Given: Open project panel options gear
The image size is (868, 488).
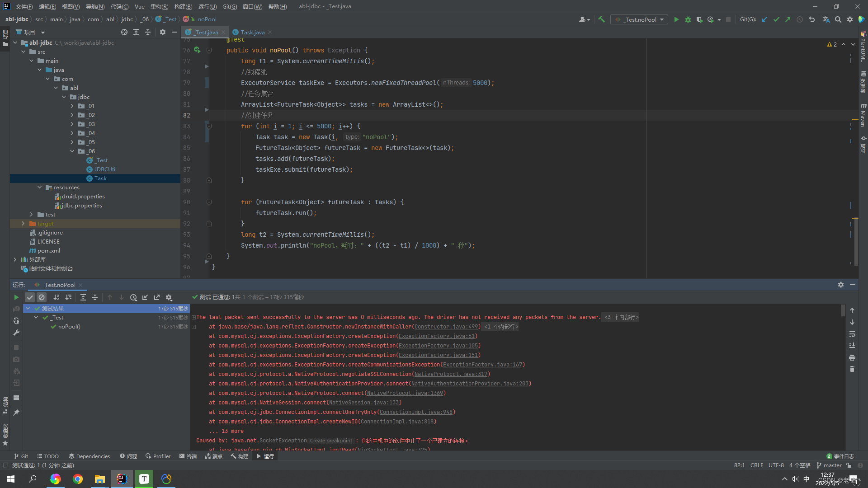Looking at the screenshot, I should coord(163,32).
